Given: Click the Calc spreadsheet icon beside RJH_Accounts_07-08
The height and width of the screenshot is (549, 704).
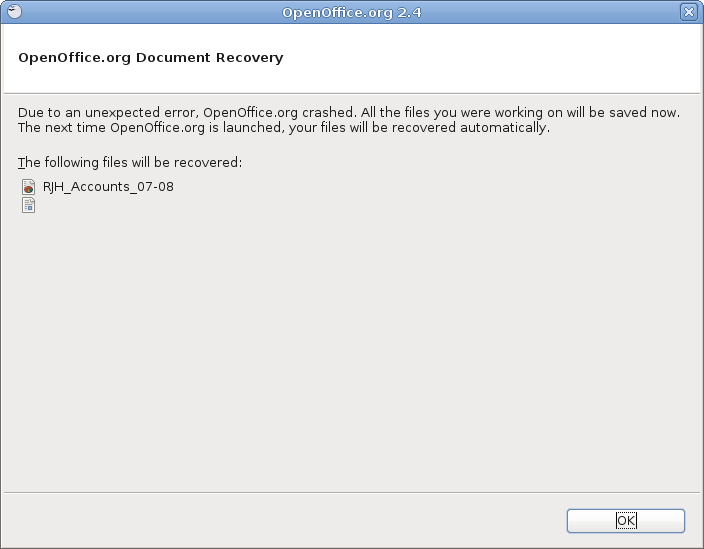Looking at the screenshot, I should (28, 187).
